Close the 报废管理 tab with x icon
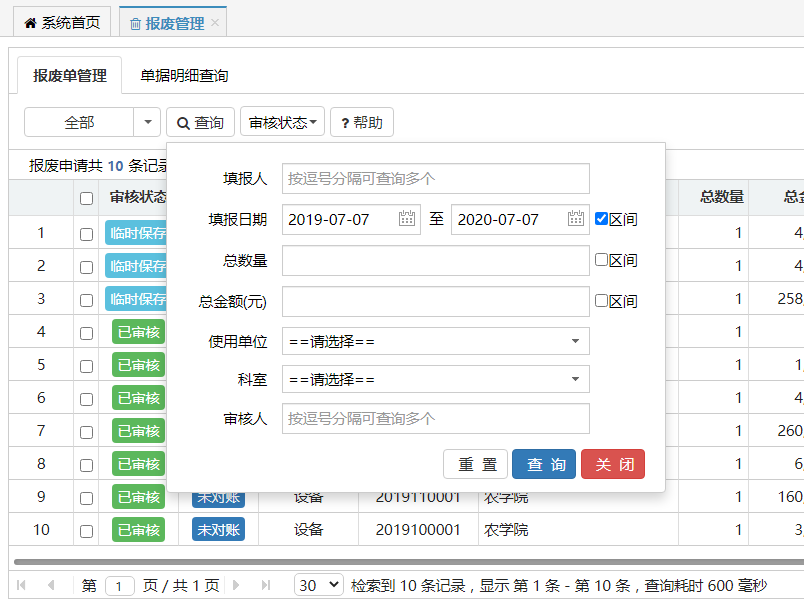The height and width of the screenshot is (609, 804). tap(215, 23)
